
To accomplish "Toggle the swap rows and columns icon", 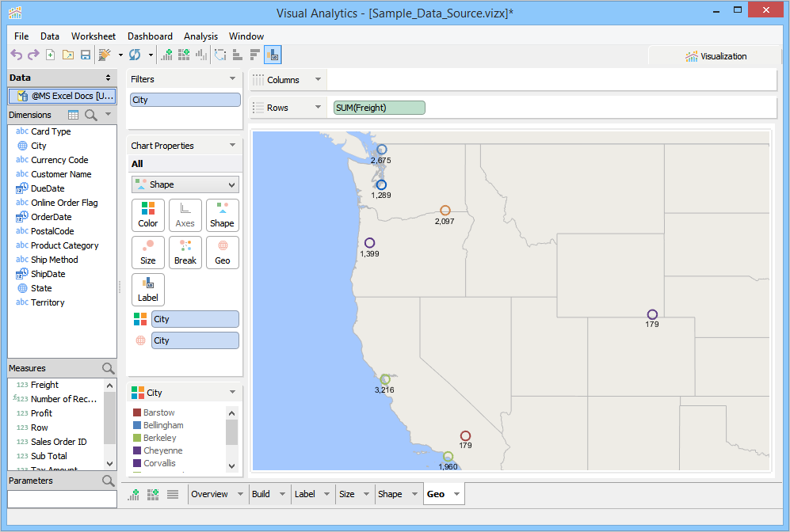I will pos(220,55).
